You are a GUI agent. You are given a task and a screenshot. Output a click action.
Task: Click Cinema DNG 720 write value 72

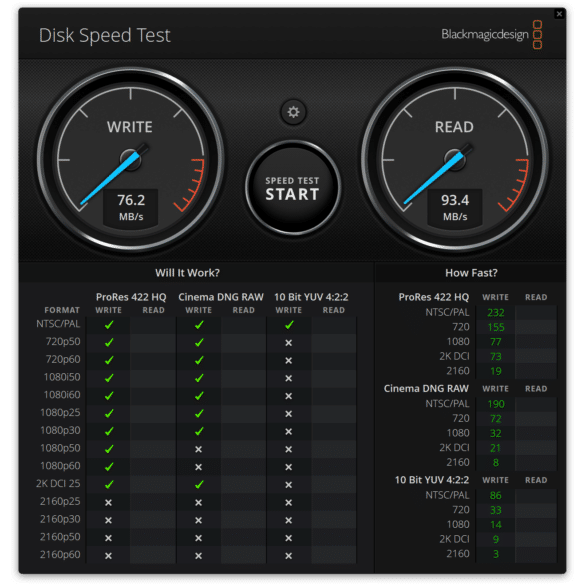tap(496, 419)
